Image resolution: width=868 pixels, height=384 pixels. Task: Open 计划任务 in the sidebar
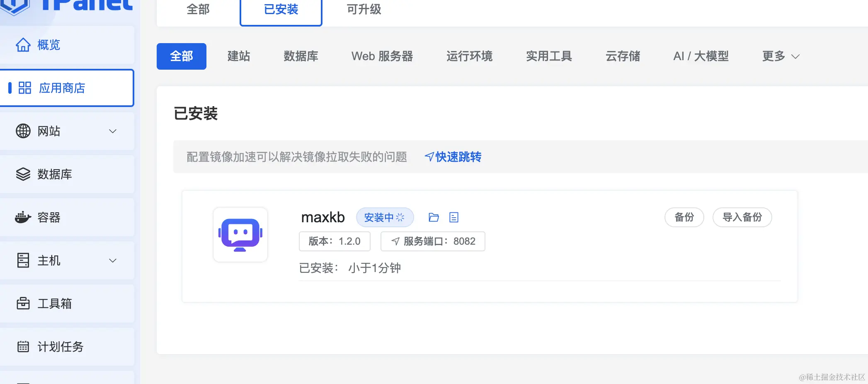pyautogui.click(x=67, y=347)
